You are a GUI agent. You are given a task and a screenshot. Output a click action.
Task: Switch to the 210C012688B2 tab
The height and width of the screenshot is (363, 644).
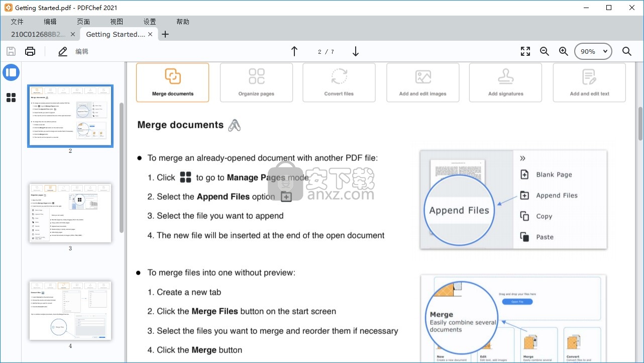pos(39,34)
